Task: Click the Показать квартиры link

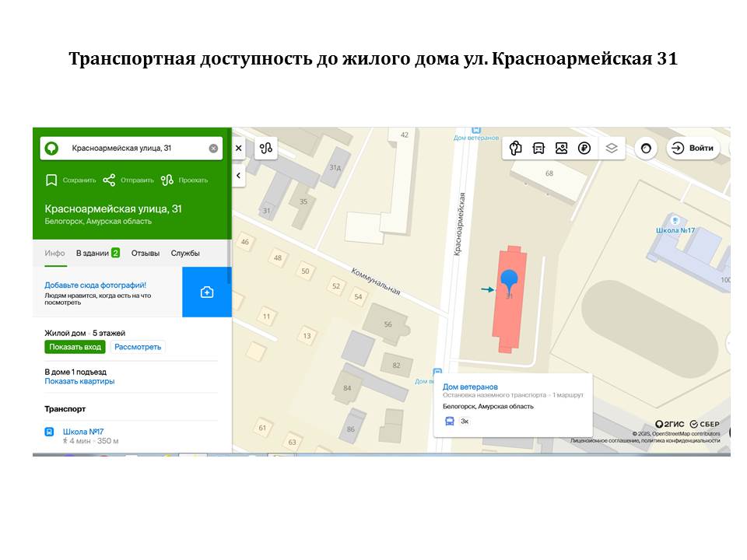Action: (79, 382)
